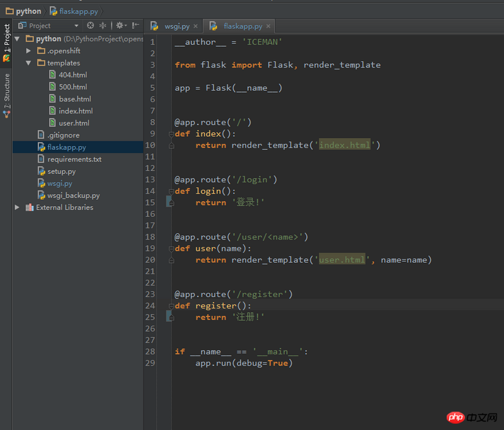The image size is (504, 430).
Task: Close the flaskapp.py editor tab
Action: tap(268, 26)
